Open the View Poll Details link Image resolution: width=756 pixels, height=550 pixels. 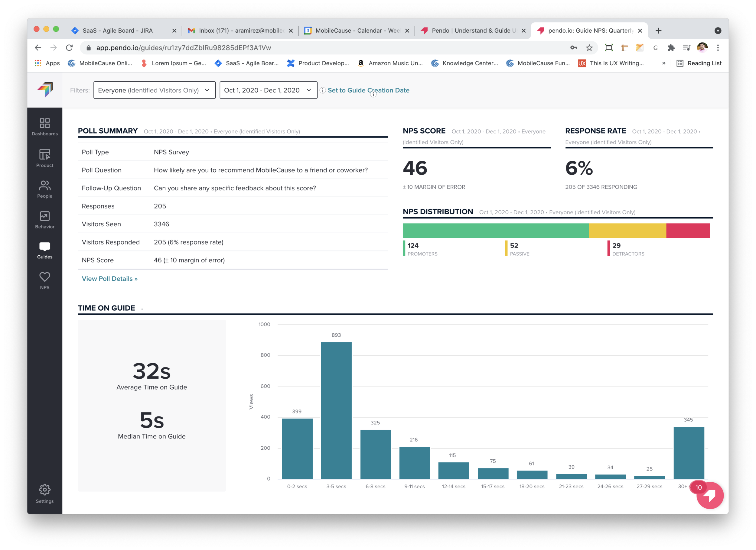click(110, 279)
